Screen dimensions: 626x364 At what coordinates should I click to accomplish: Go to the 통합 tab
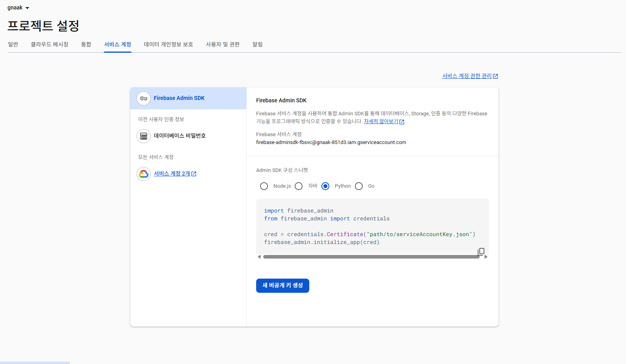pyautogui.click(x=86, y=44)
